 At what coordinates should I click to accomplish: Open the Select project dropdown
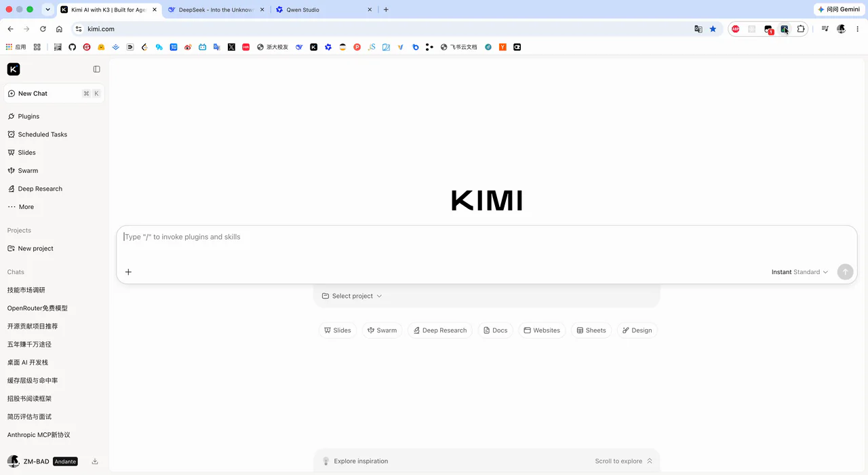coord(352,296)
